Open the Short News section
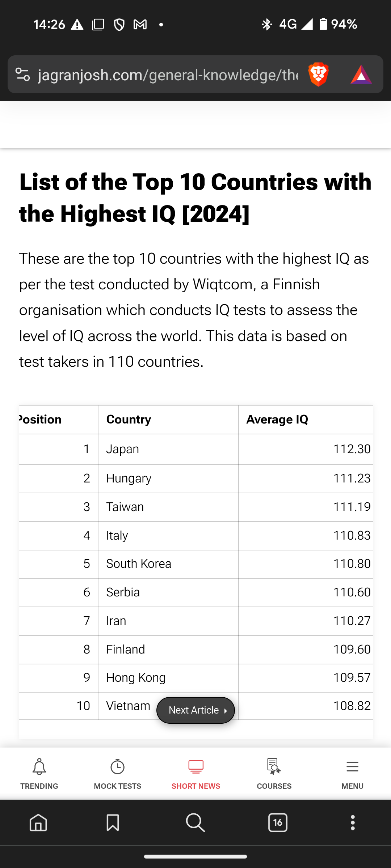The image size is (391, 868). (x=196, y=773)
